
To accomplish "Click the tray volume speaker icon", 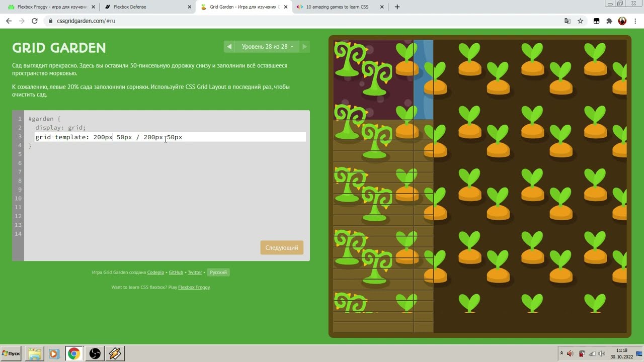I will coord(570,353).
